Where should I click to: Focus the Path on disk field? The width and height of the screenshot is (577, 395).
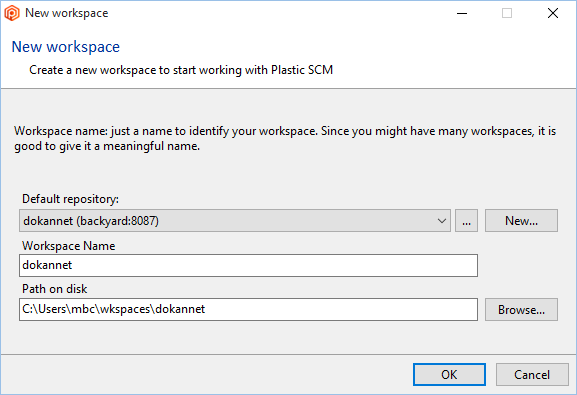(x=248, y=310)
